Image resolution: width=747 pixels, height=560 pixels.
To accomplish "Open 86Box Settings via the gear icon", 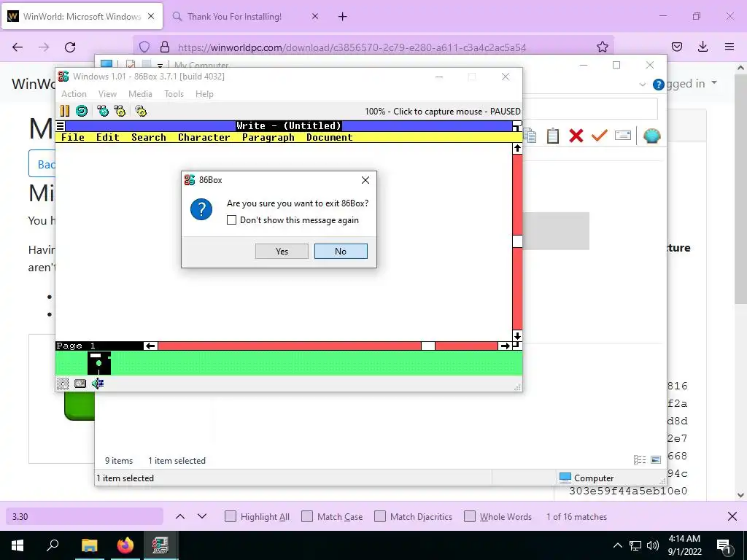I will (141, 111).
